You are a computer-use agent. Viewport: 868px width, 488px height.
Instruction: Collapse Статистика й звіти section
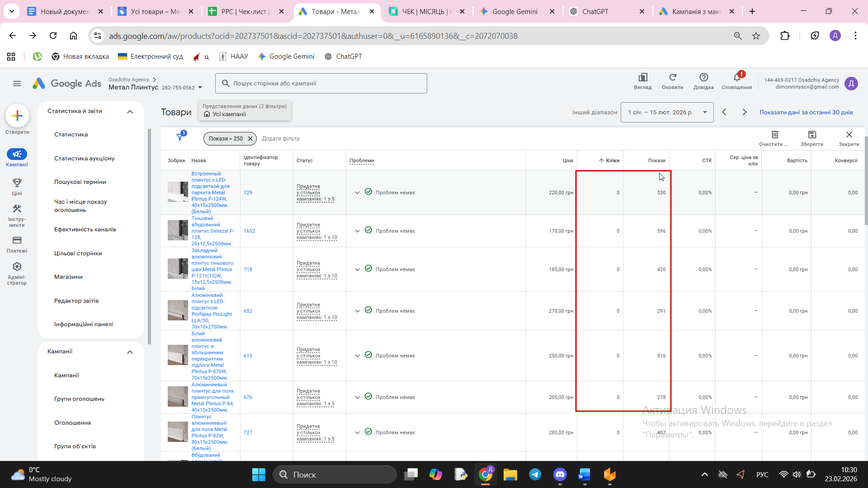(x=130, y=112)
